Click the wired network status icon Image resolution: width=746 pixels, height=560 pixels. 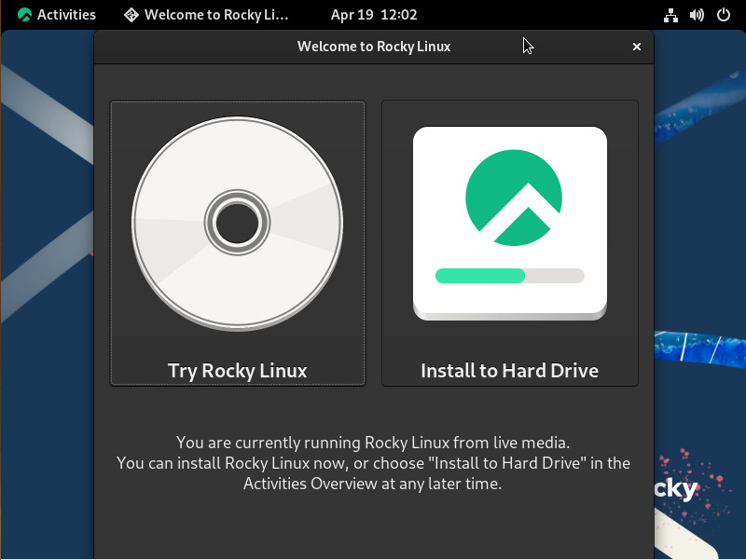(670, 15)
